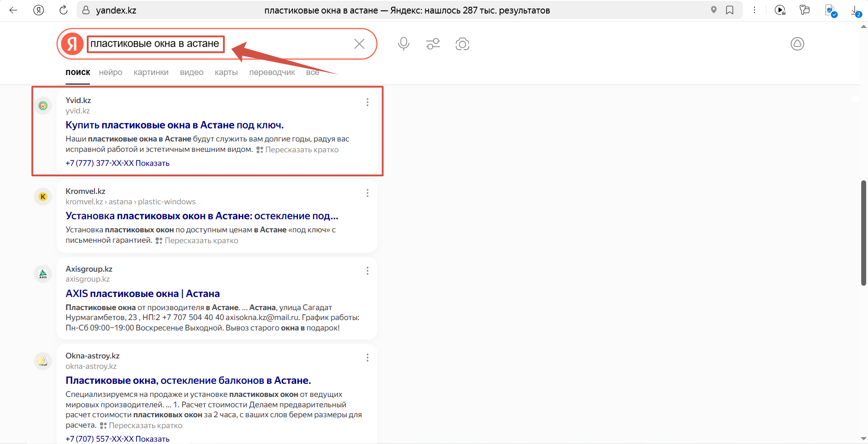Open three-dot menu for Yvid.kz result

click(x=367, y=102)
